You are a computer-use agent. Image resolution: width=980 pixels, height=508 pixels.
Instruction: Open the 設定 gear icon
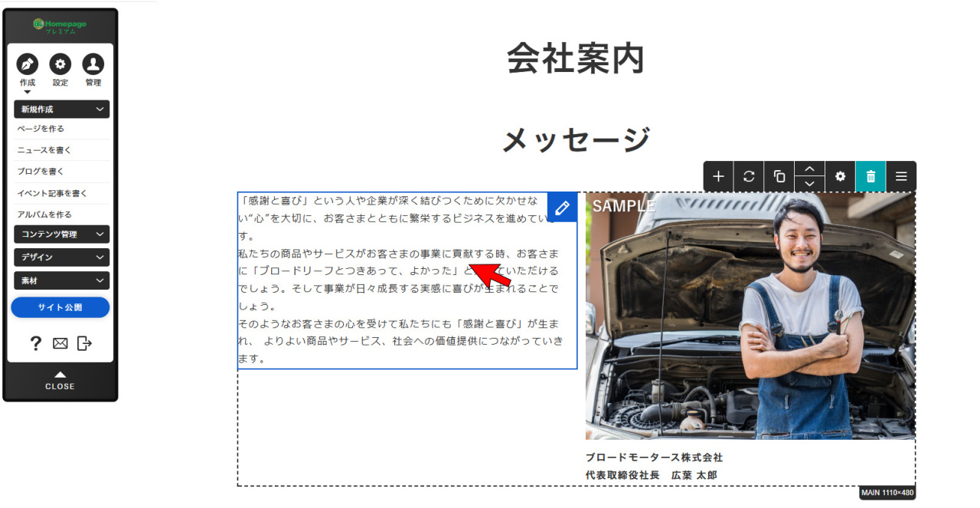tap(60, 64)
